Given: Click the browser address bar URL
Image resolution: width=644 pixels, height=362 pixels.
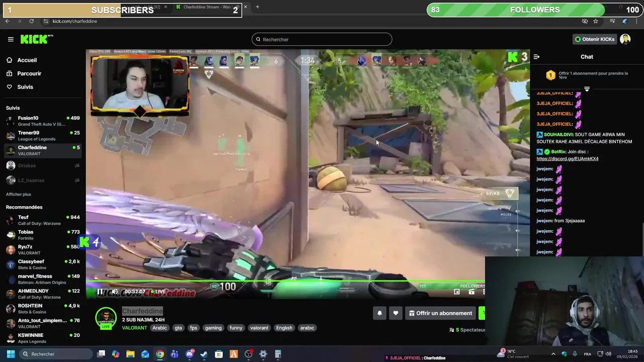Looking at the screenshot, I should [x=75, y=21].
